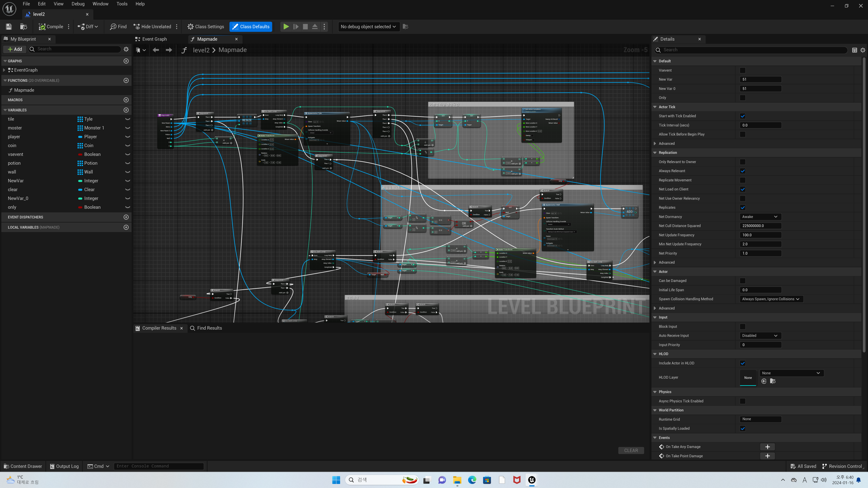Switch to the Event Graph tab
Screen dimensions: 868x488
[x=154, y=39]
